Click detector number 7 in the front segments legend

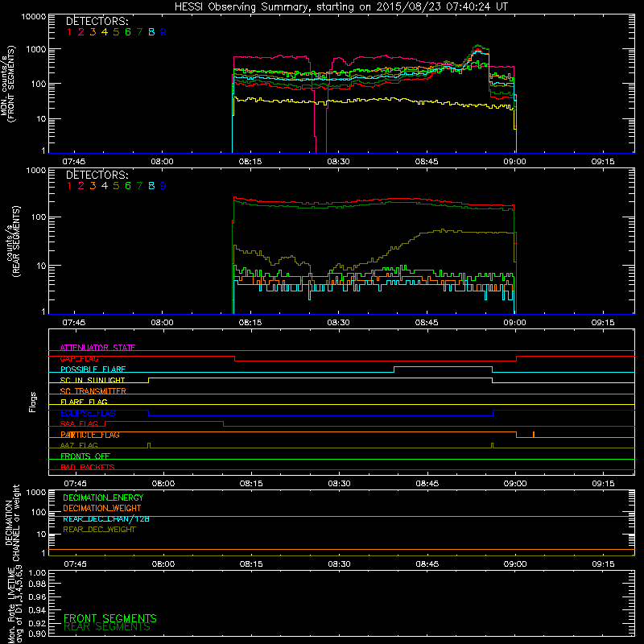click(x=139, y=32)
